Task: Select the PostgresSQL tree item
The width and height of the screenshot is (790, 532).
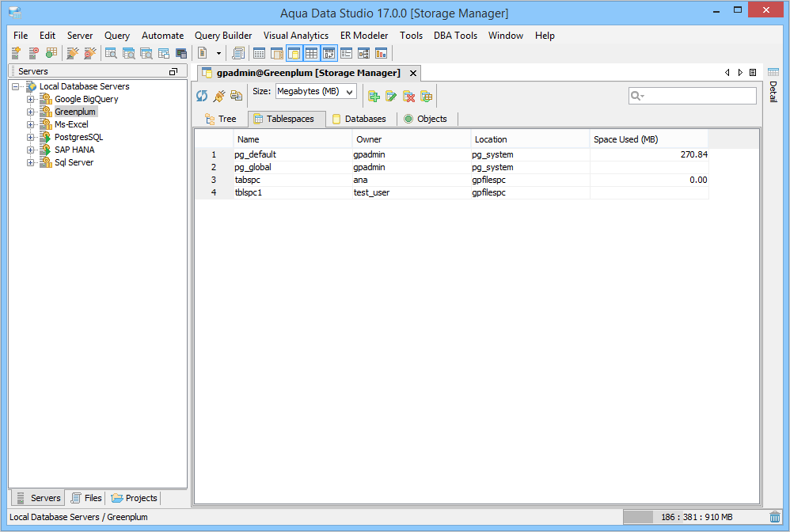Action: [x=78, y=137]
